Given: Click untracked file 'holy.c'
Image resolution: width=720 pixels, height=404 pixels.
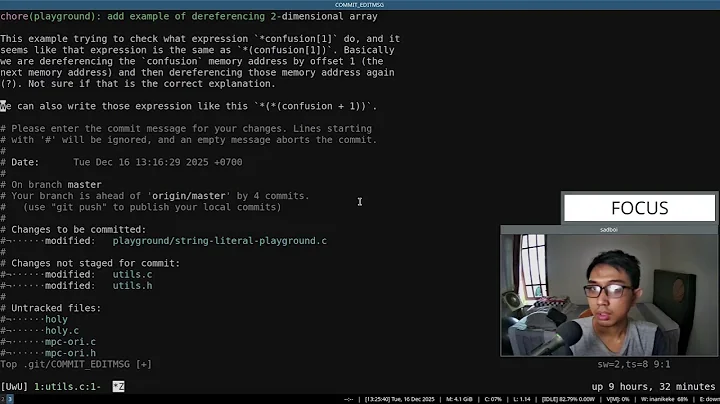Looking at the screenshot, I should coord(62,331).
